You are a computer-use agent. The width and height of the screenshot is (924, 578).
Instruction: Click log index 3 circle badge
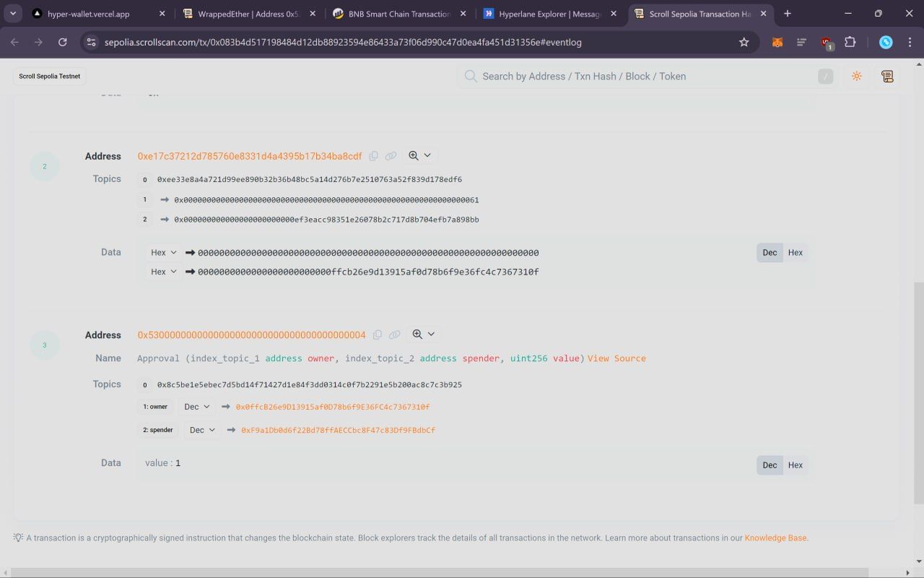click(44, 345)
